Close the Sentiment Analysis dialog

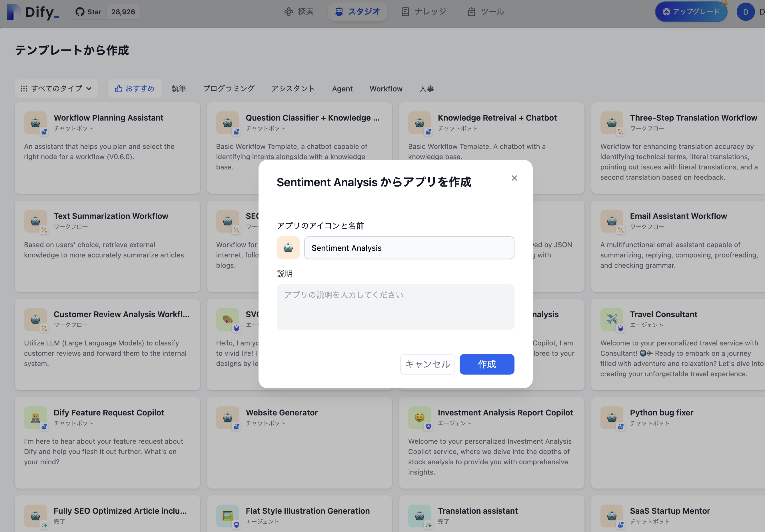[514, 178]
